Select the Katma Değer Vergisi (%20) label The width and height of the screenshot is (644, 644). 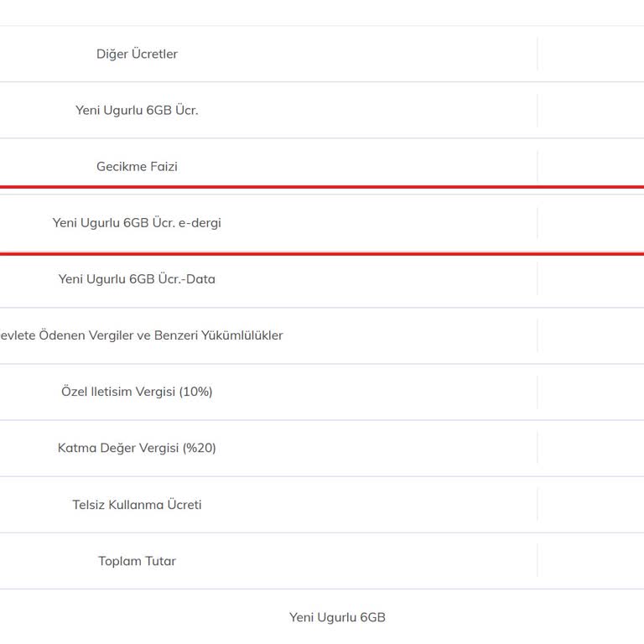[137, 448]
